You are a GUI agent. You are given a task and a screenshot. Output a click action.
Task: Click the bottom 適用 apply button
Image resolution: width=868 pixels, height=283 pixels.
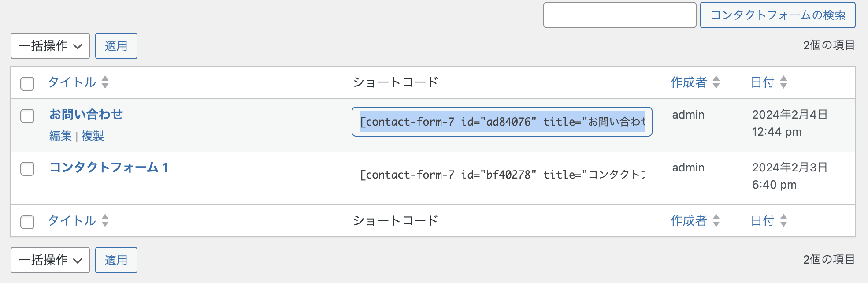tap(116, 260)
